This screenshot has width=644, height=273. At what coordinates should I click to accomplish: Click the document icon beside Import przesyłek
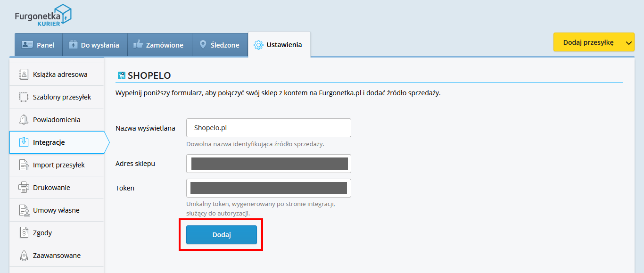click(x=24, y=165)
